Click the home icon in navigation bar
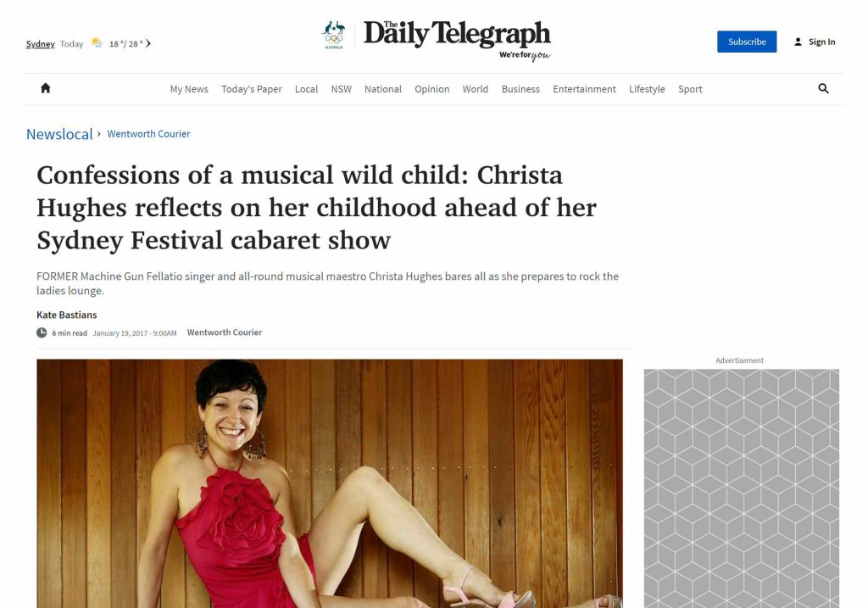Viewport: 868px width, 608px height. pos(46,88)
